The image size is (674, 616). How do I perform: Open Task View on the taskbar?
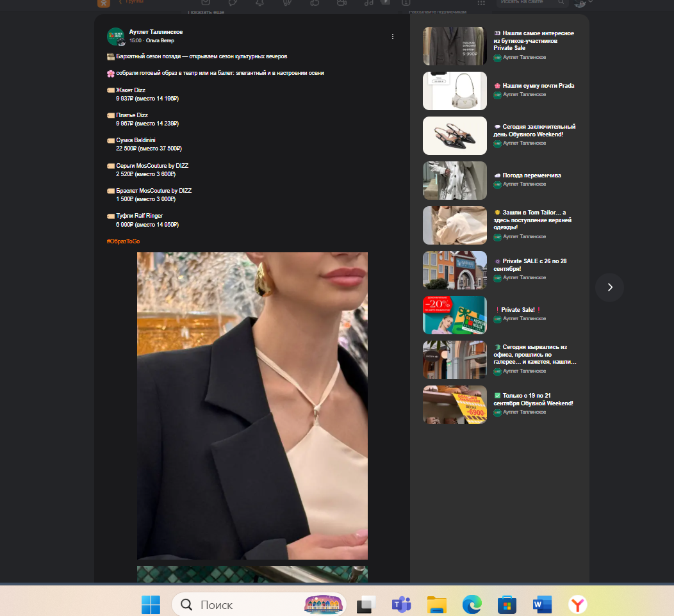[x=366, y=605]
